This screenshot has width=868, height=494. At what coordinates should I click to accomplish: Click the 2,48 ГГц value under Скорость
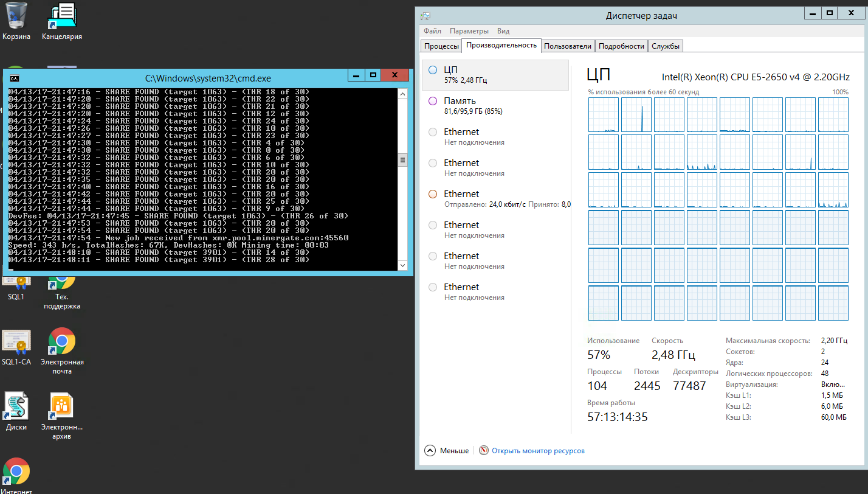pos(673,355)
